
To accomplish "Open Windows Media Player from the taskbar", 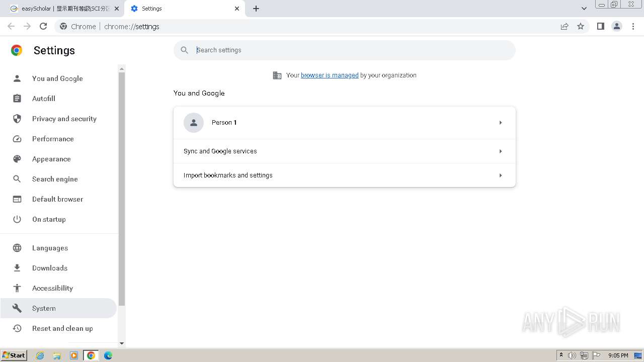I will pos(74,355).
